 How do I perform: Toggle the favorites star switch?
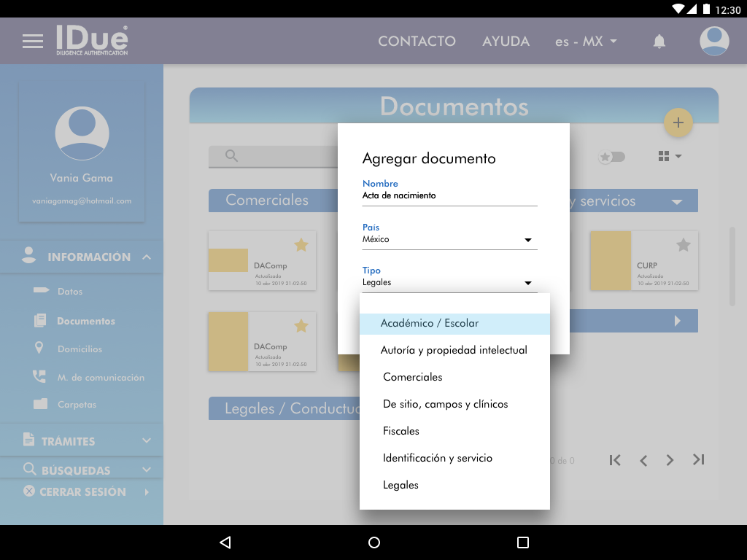pos(611,157)
